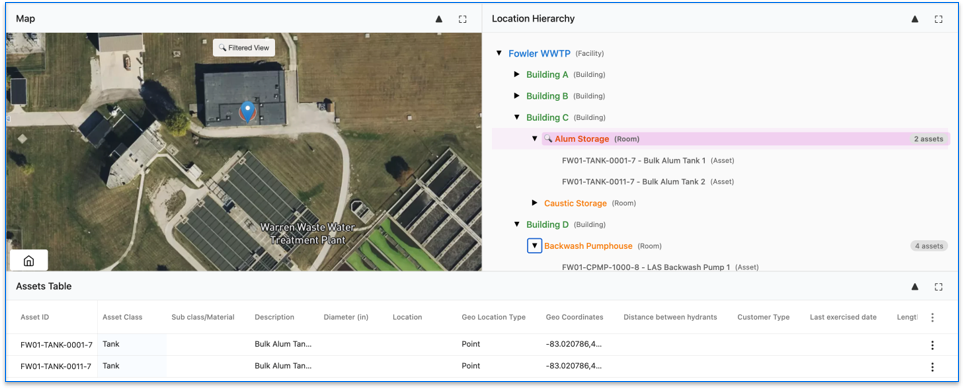
Task: Click the Geo Location Type column header
Action: (x=494, y=317)
